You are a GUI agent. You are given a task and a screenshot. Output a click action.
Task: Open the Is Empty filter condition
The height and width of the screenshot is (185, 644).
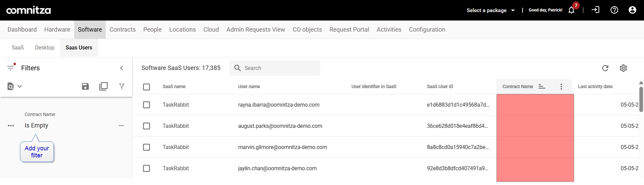pyautogui.click(x=36, y=125)
